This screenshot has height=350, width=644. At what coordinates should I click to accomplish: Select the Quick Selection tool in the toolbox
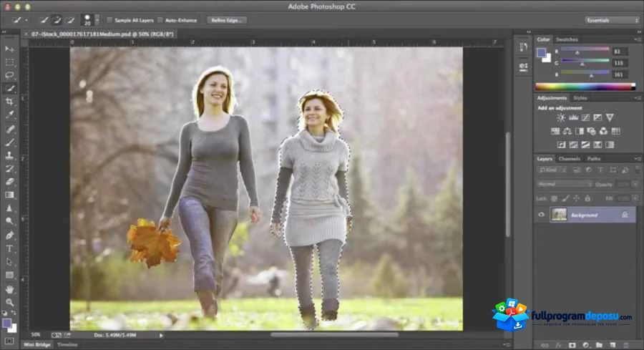(9, 88)
